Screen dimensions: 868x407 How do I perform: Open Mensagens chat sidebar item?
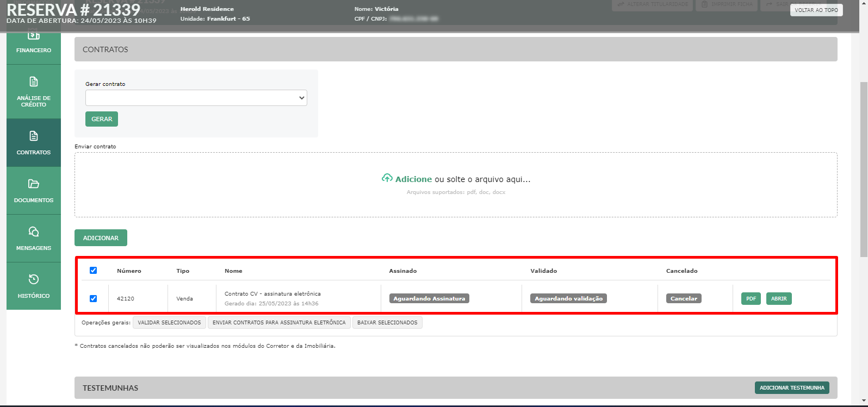click(x=34, y=239)
